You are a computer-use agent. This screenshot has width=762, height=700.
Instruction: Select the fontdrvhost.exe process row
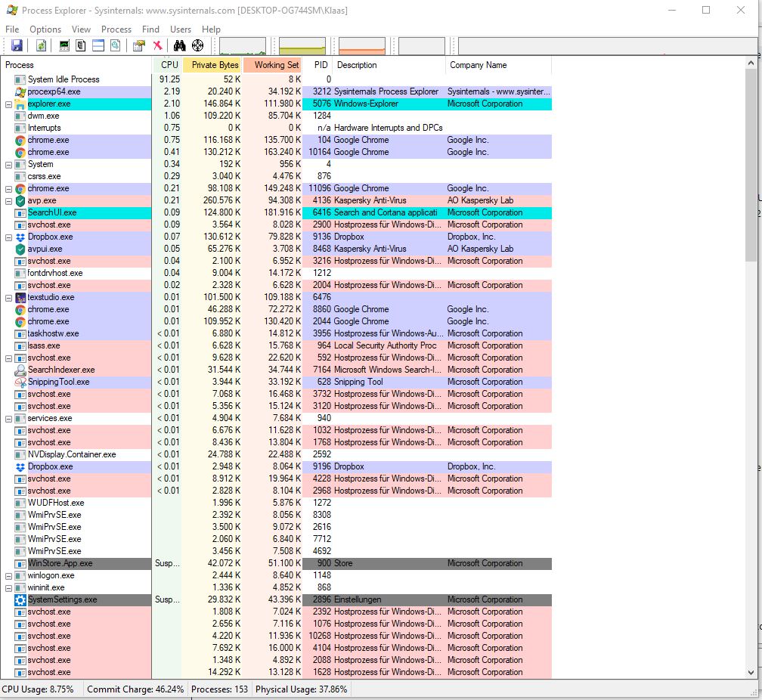pos(276,273)
